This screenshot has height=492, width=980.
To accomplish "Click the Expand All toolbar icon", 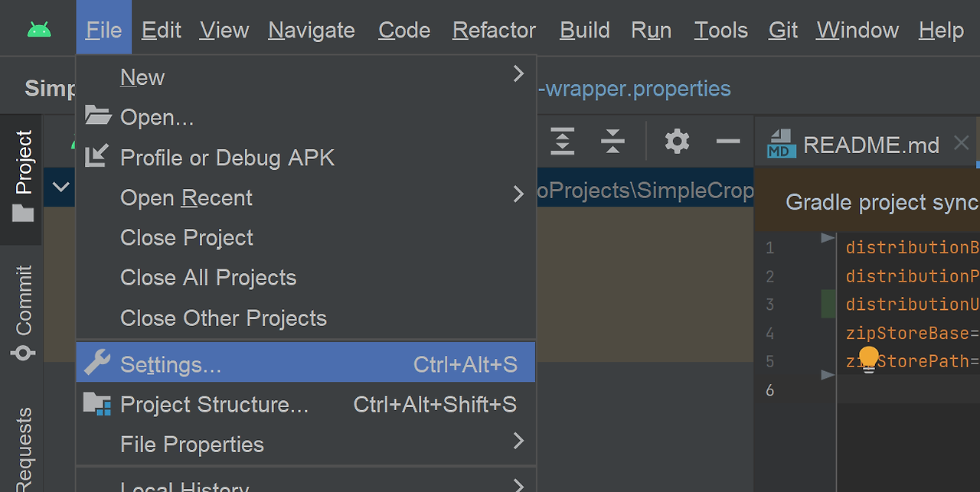I will [563, 142].
